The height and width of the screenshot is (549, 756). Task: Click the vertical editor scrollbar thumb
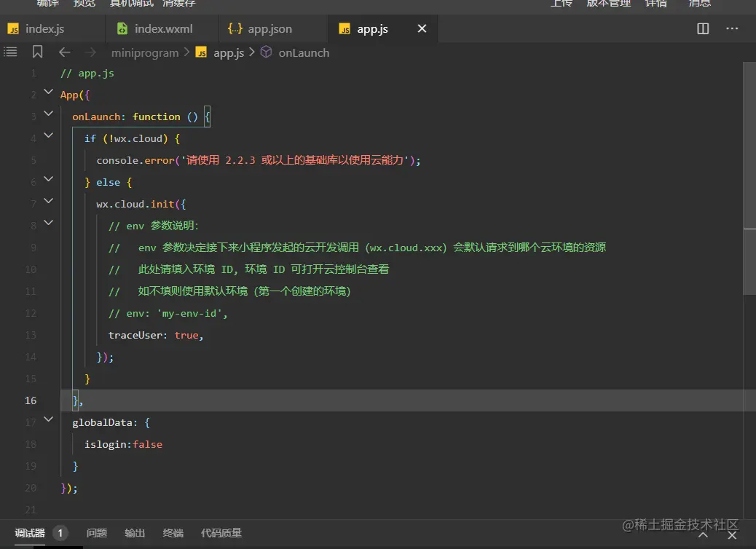[749, 178]
